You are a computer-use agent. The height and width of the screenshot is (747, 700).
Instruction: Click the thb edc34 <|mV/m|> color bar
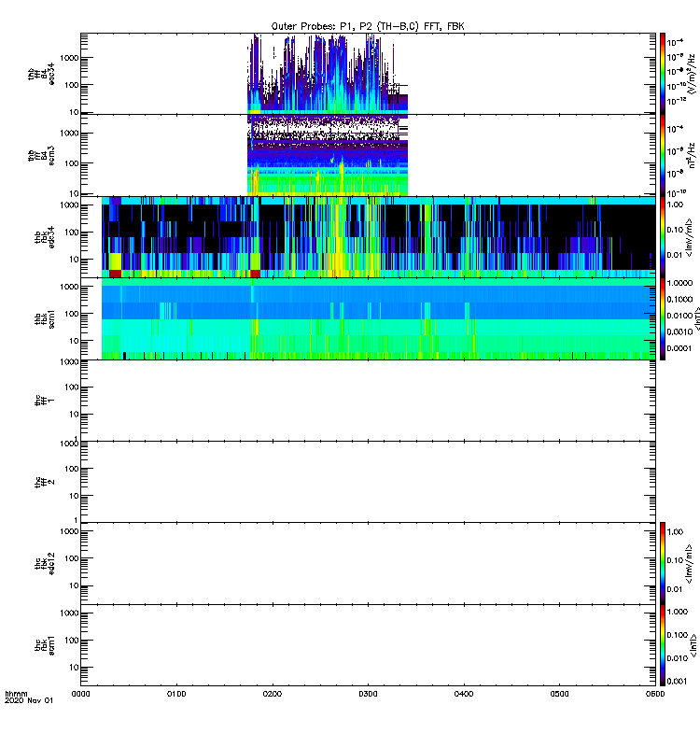coord(663,237)
